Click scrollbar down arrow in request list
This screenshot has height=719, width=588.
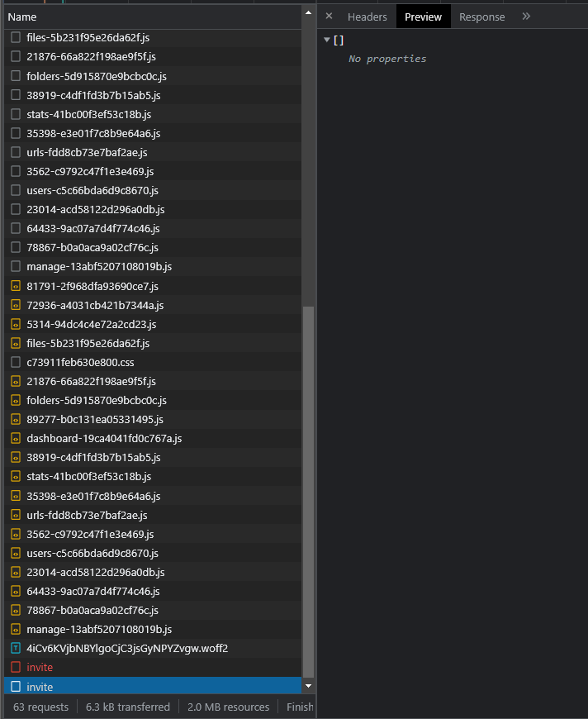(308, 686)
